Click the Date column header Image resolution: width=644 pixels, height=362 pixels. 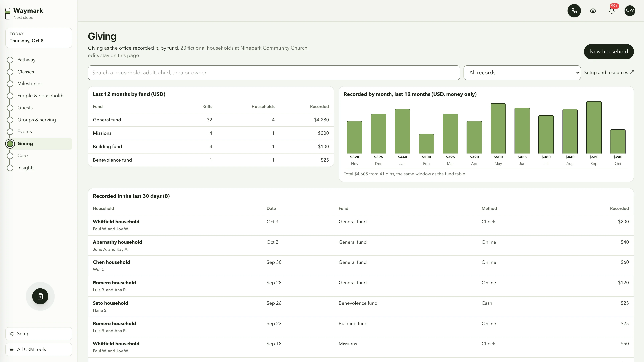click(x=271, y=208)
